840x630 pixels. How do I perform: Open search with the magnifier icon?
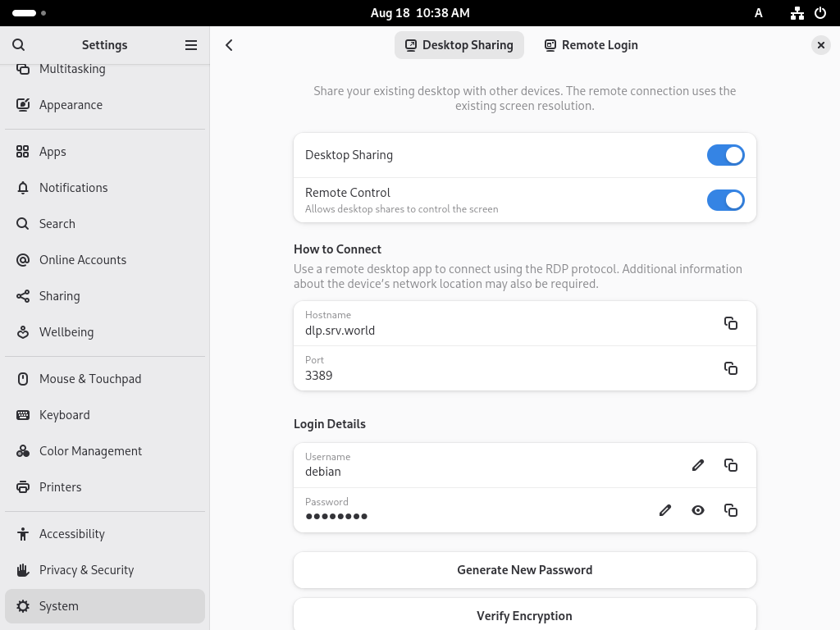18,45
